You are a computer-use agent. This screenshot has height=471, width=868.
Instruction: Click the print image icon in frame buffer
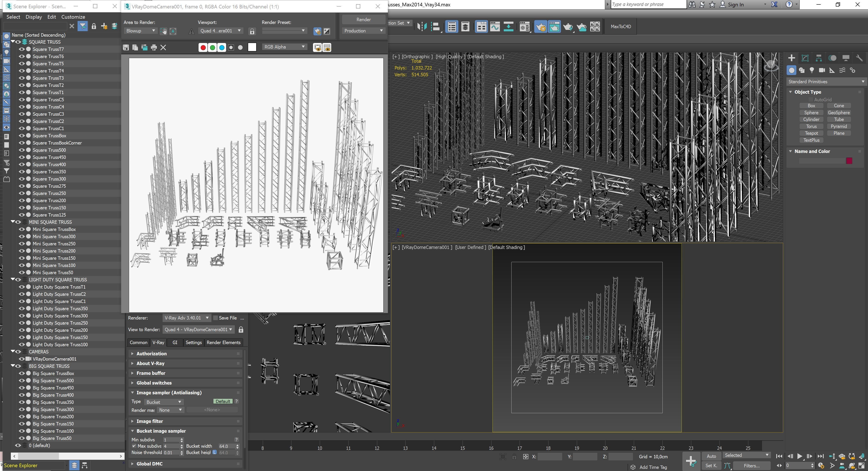[x=154, y=47]
